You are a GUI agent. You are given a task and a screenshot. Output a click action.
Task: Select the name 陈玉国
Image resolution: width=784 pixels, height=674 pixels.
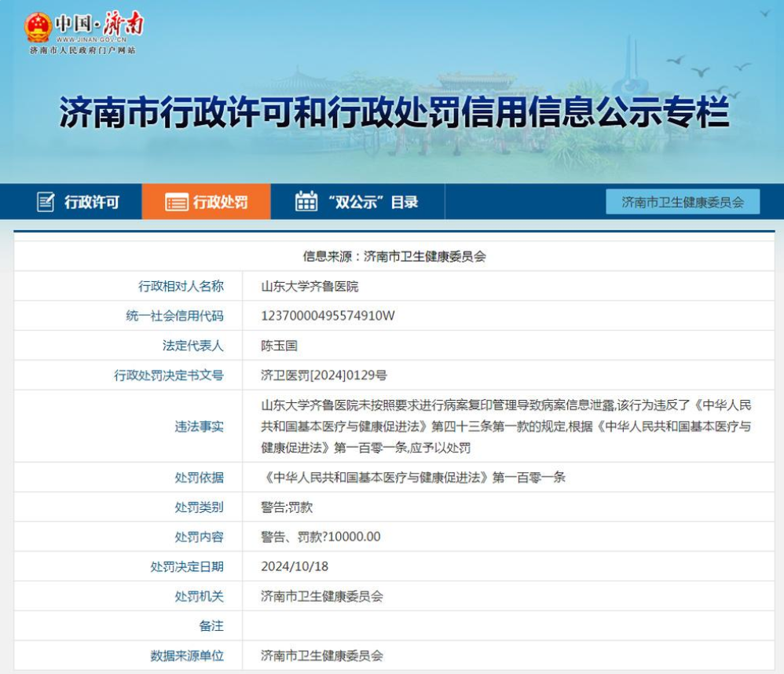tap(279, 346)
